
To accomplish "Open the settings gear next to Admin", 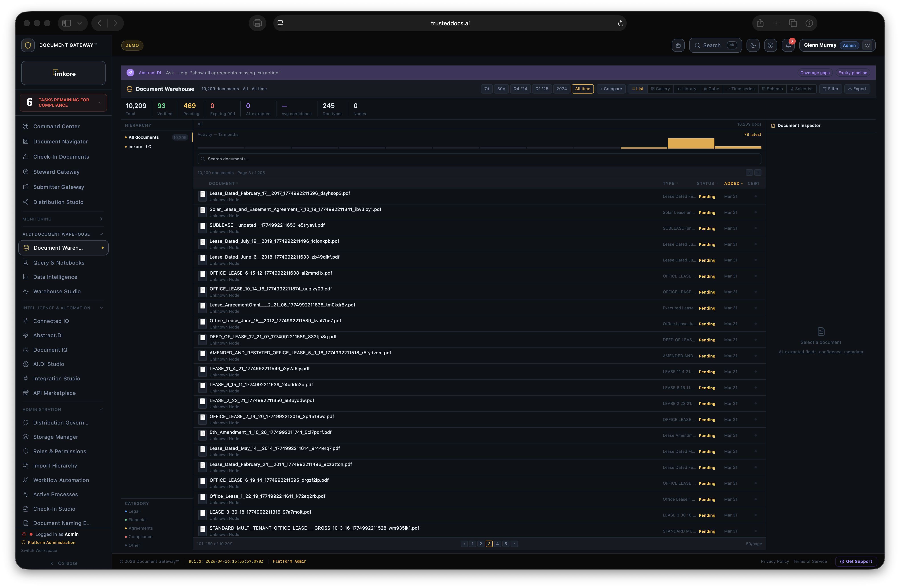I will (867, 45).
